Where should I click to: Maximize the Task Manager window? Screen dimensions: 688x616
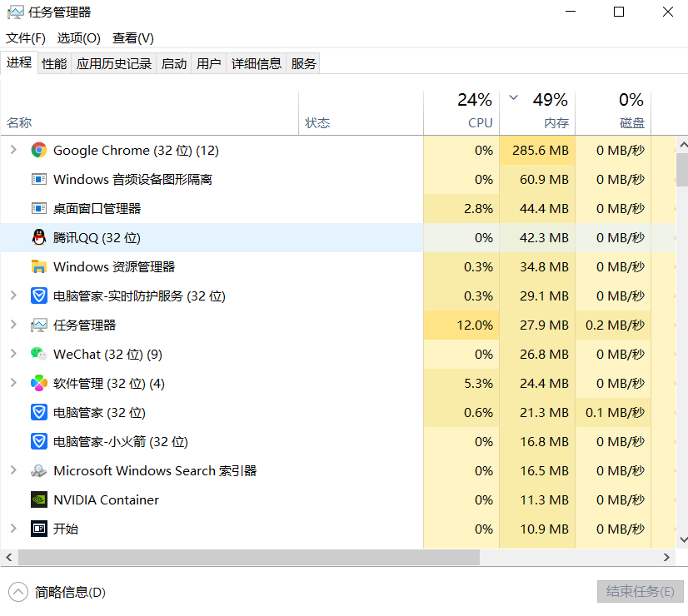[x=619, y=12]
